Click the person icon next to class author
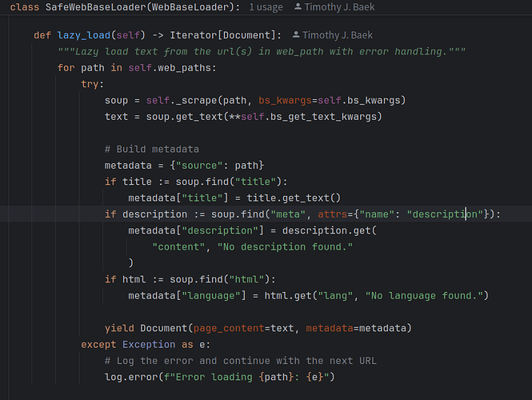Image resolution: width=532 pixels, height=400 pixels. point(298,6)
